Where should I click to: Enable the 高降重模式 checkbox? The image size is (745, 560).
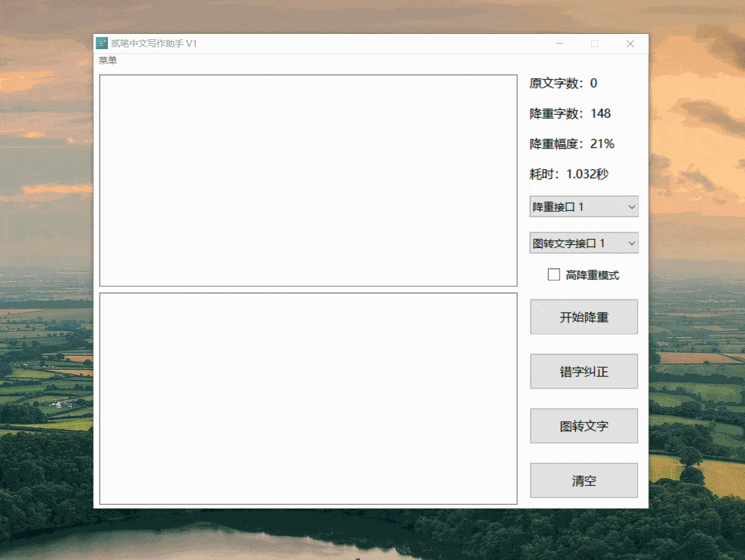click(553, 275)
